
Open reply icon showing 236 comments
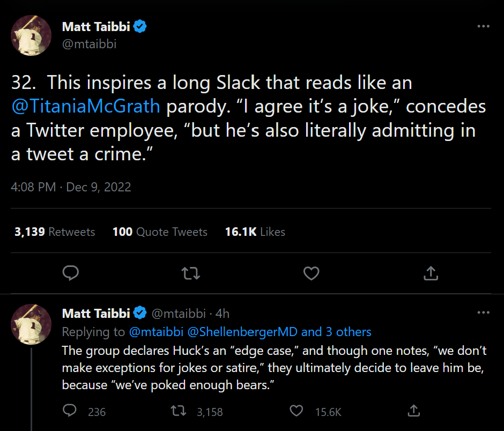point(70,411)
